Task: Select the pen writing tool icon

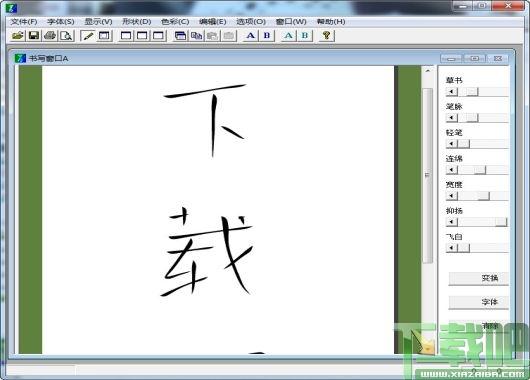Action: pyautogui.click(x=88, y=35)
